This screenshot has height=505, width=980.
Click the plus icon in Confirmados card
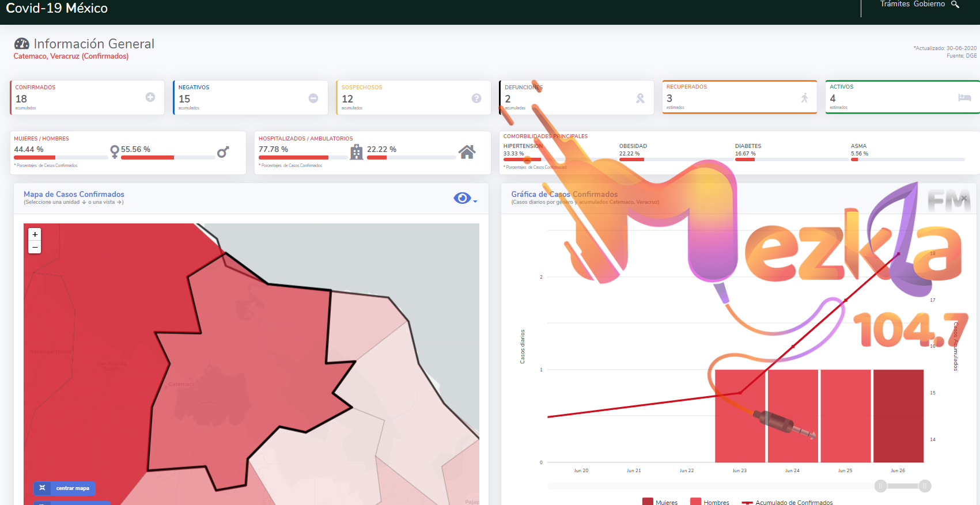(x=150, y=97)
